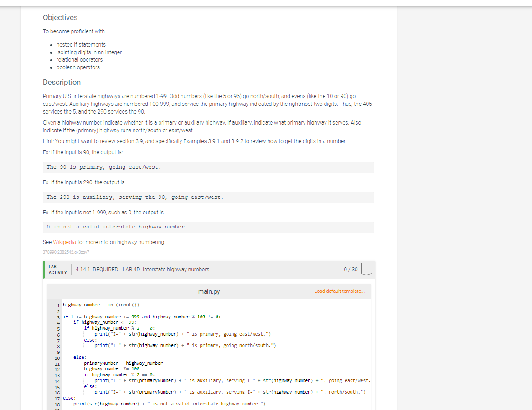Click the Description section heading
The image size is (532, 410).
click(x=62, y=82)
